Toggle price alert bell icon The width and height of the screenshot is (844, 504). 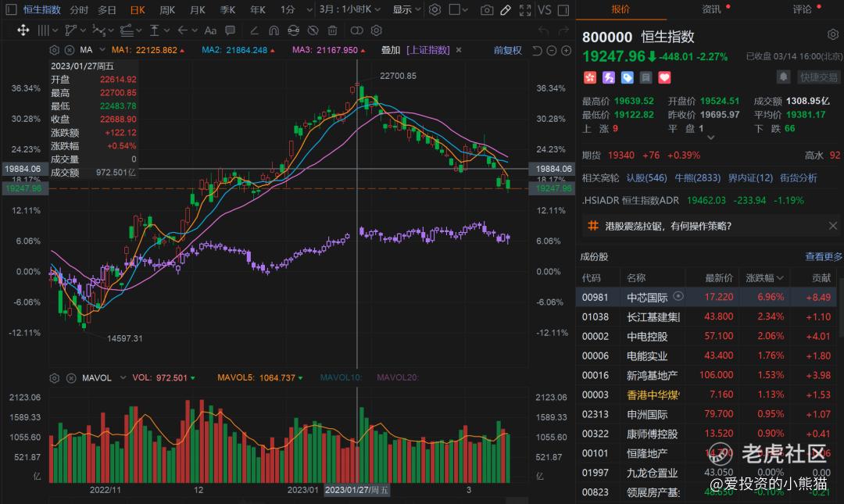(x=784, y=77)
